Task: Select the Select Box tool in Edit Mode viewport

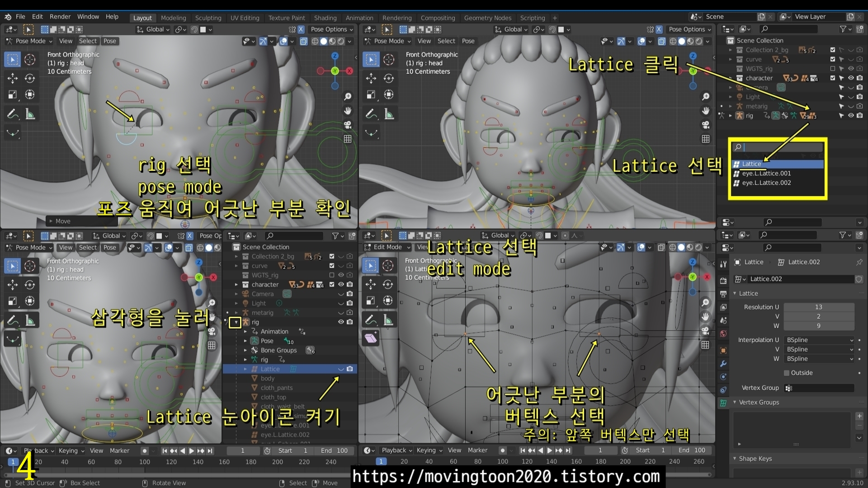Action: [x=371, y=266]
